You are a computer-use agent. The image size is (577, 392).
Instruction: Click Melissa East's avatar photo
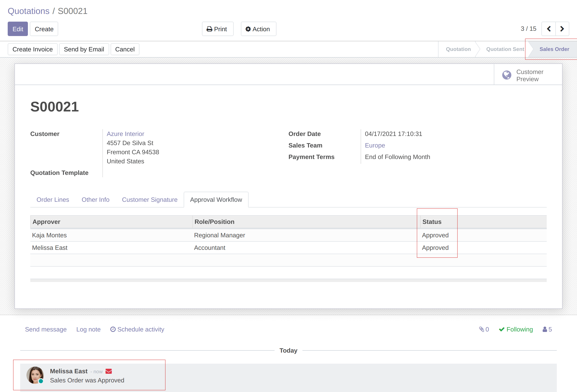point(35,375)
